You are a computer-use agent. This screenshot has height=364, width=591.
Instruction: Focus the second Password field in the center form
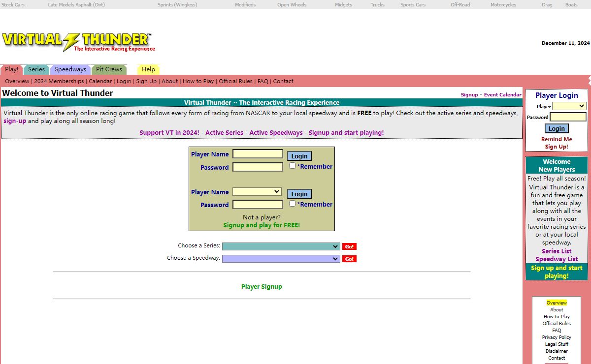pos(258,205)
